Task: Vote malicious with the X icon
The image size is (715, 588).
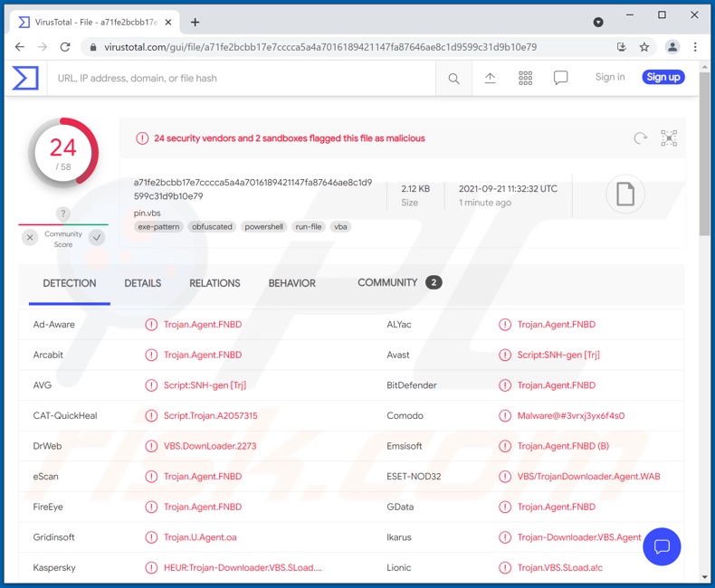Action: [x=30, y=238]
